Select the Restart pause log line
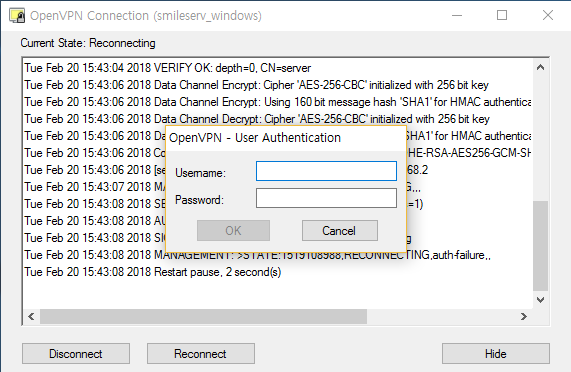This screenshot has width=571, height=372. coord(153,272)
